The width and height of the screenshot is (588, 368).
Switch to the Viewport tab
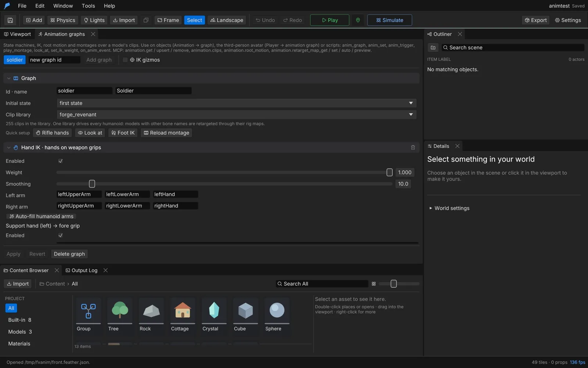pos(17,34)
